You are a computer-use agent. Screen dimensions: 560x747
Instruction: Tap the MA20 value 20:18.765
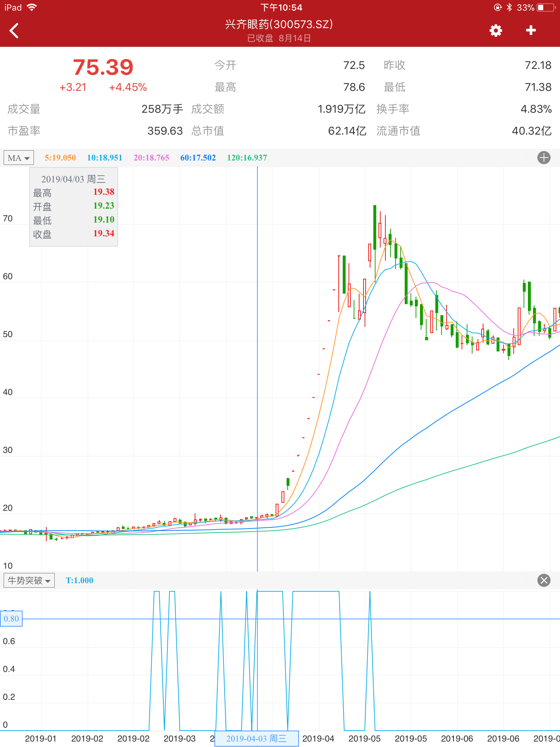(x=151, y=158)
